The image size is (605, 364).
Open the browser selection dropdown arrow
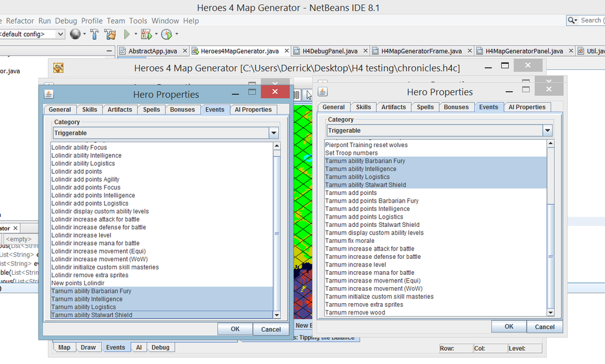point(84,34)
